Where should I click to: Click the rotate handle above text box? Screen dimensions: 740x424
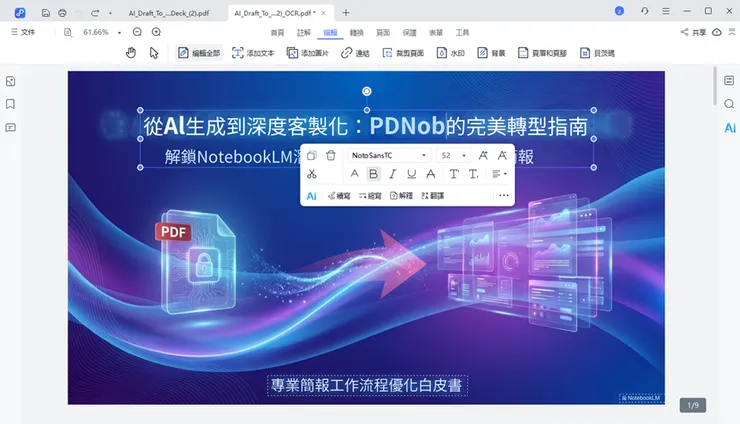point(367,91)
